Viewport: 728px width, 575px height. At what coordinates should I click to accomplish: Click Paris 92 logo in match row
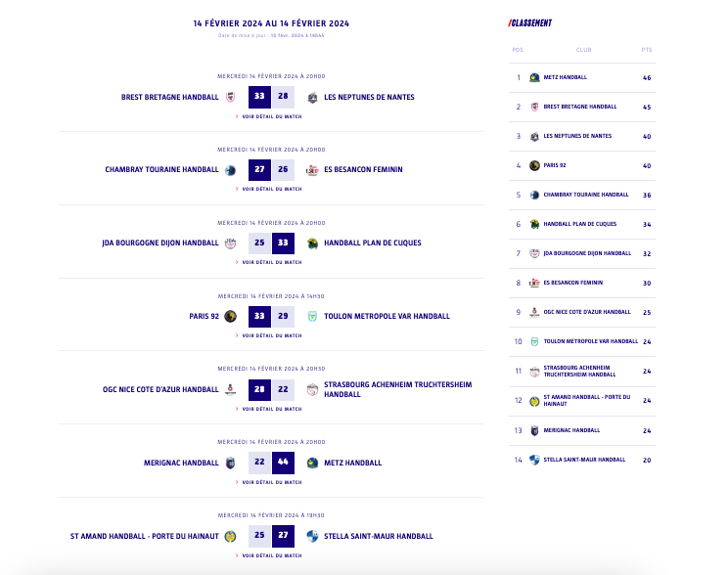[230, 316]
